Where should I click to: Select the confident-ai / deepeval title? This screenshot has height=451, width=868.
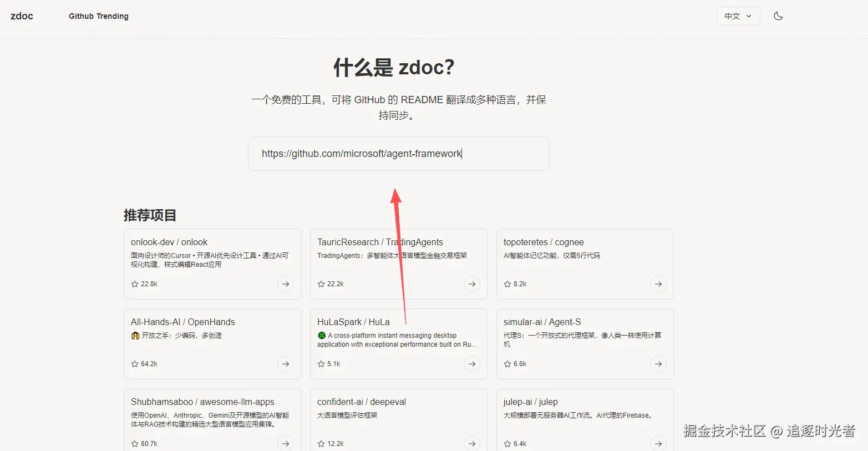(362, 402)
